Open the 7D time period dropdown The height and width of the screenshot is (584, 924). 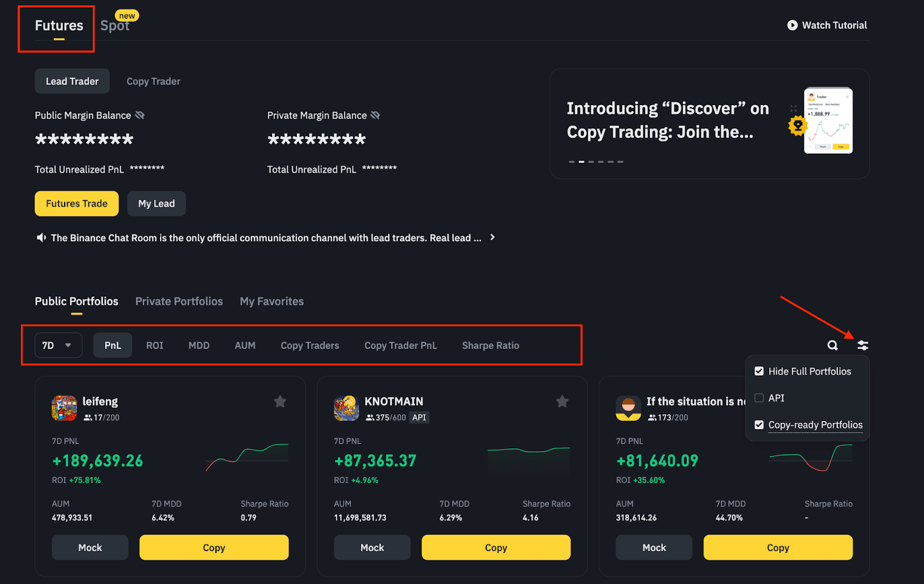pyautogui.click(x=58, y=345)
